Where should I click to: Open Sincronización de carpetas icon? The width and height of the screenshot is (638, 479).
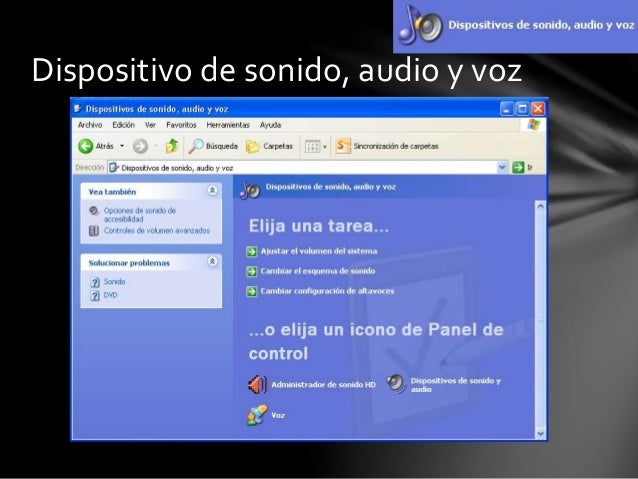[343, 146]
